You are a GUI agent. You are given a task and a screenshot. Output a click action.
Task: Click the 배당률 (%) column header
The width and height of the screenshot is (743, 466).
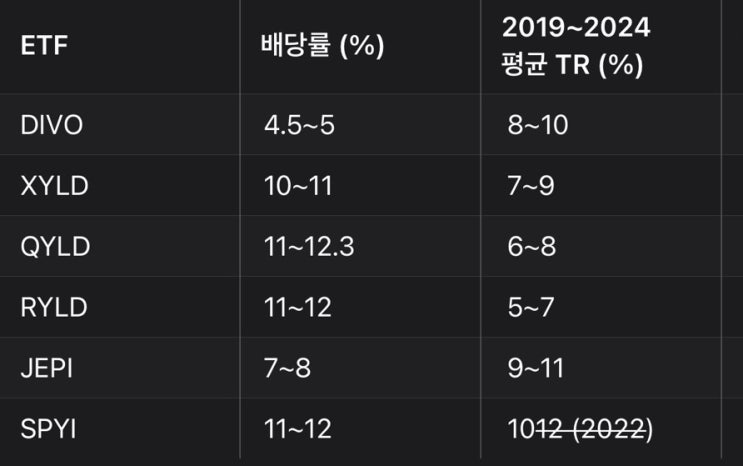322,46
